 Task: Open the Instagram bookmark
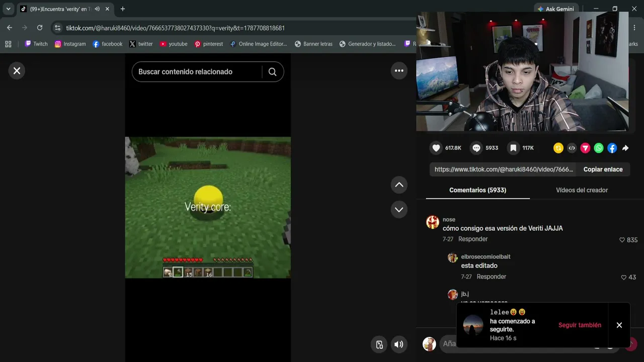[70, 44]
